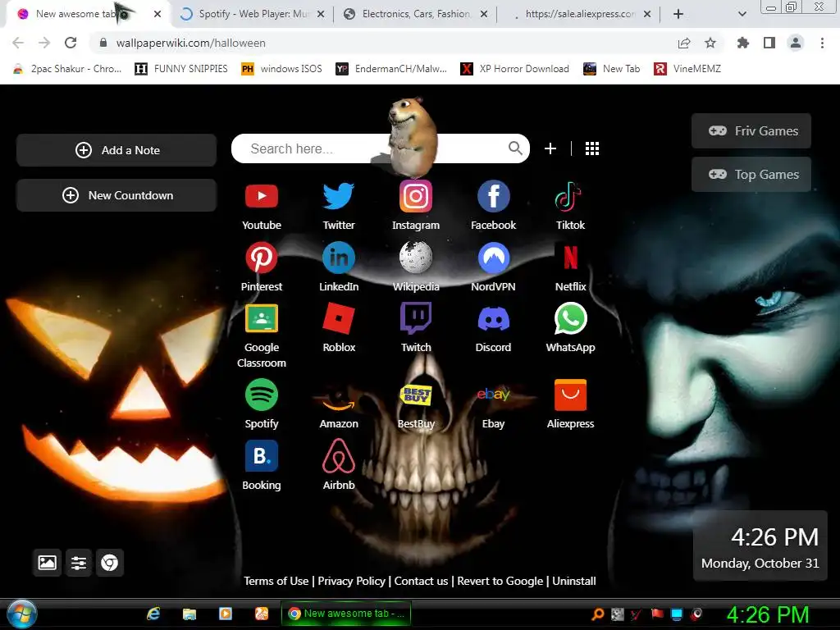The image size is (840, 630).
Task: Open the BestBuy shortcut icon
Action: pyautogui.click(x=416, y=395)
